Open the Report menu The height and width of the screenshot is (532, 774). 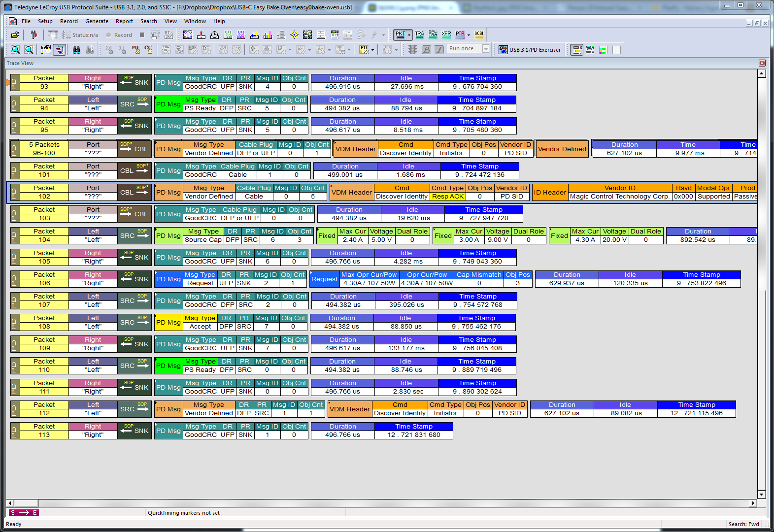(x=124, y=21)
